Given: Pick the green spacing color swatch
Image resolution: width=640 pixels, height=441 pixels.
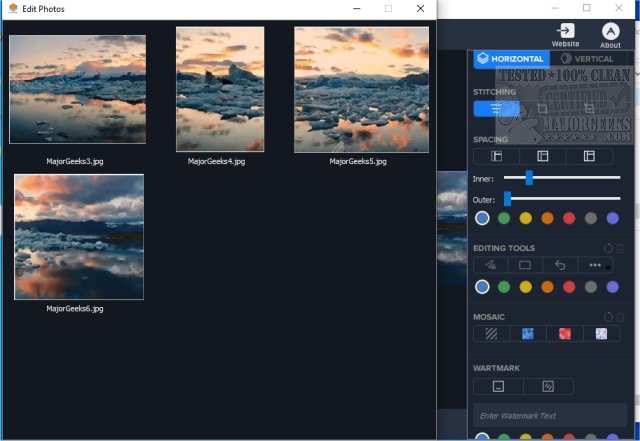Looking at the screenshot, I should pos(504,218).
